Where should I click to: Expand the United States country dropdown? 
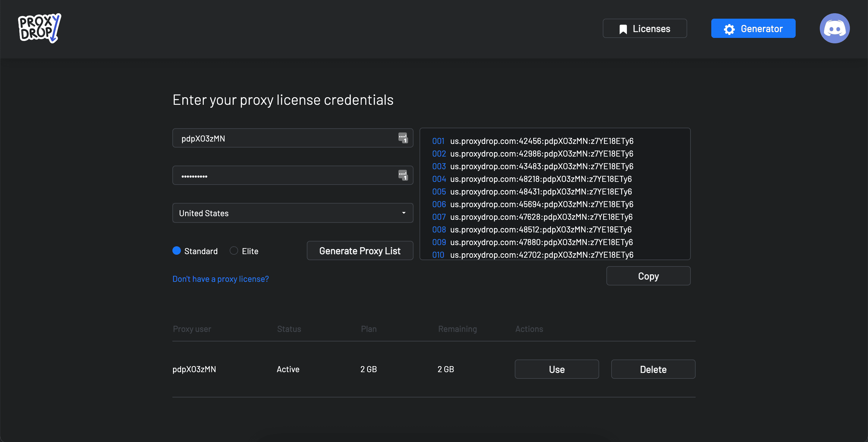[292, 213]
